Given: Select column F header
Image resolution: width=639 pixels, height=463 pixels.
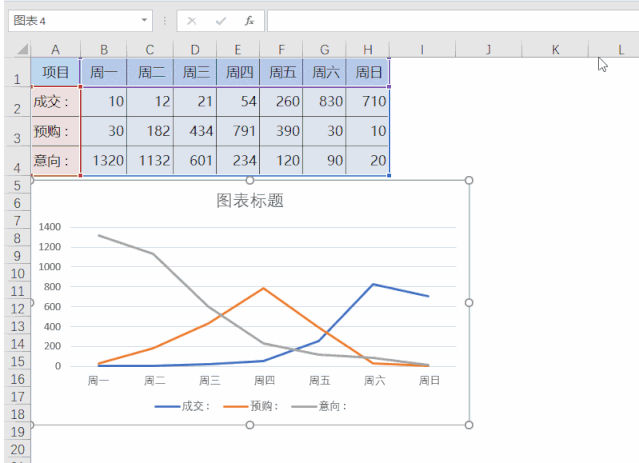Looking at the screenshot, I should 281,50.
